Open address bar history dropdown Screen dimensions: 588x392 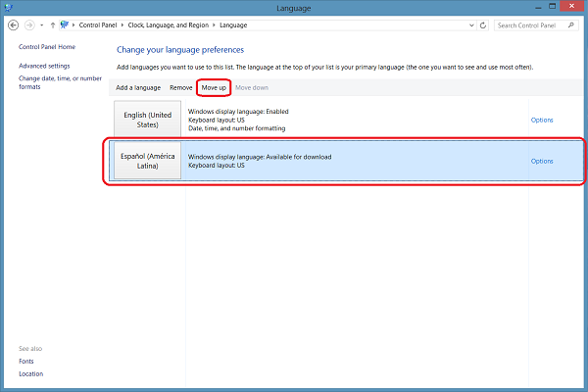point(471,25)
